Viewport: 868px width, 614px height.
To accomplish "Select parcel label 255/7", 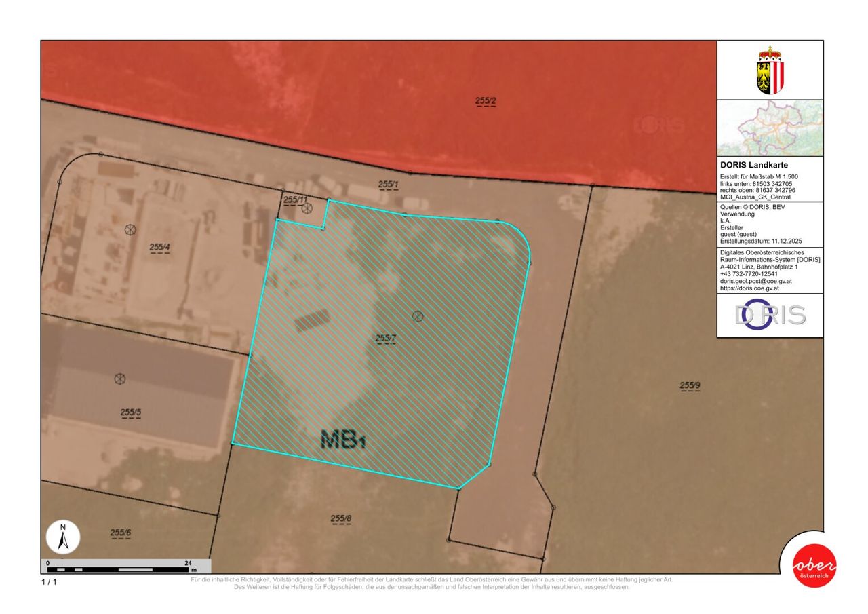I will (x=386, y=337).
